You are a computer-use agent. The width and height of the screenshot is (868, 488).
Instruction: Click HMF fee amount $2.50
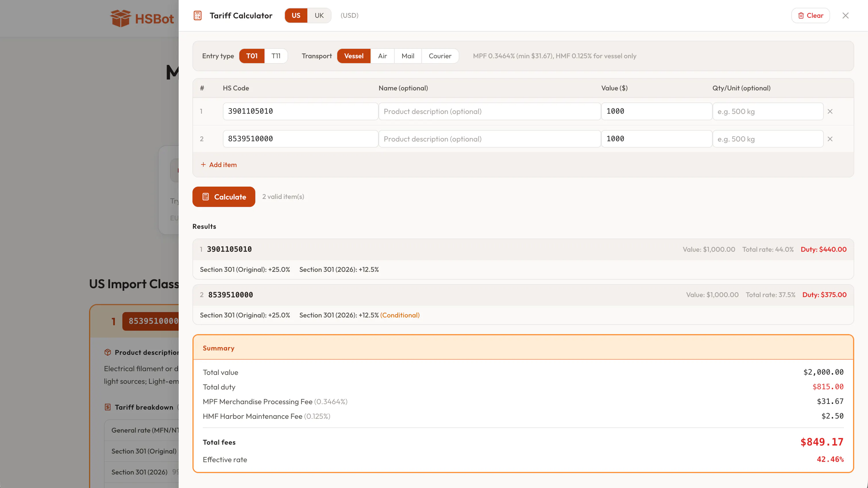[832, 416]
